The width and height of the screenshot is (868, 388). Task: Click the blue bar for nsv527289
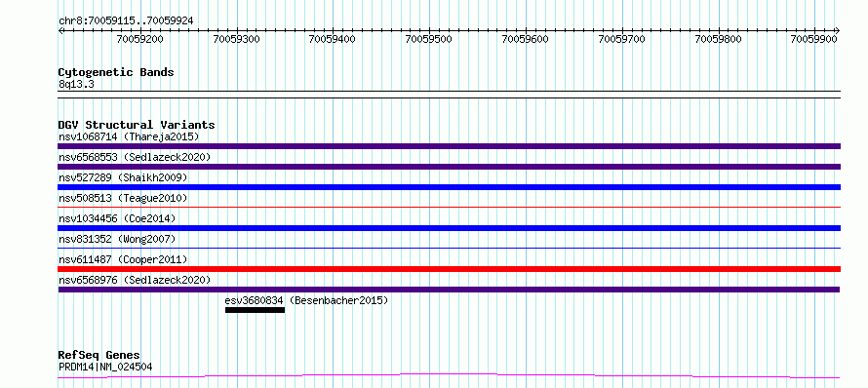449,187
